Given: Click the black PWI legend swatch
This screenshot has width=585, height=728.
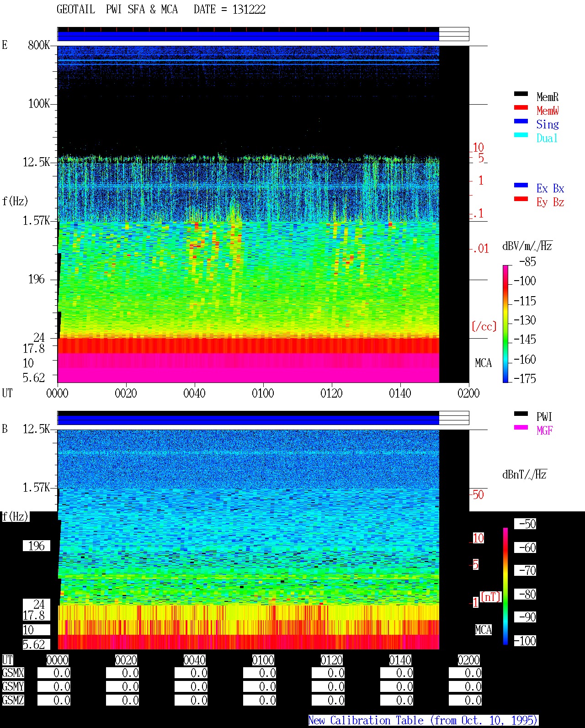Looking at the screenshot, I should coord(521,414).
